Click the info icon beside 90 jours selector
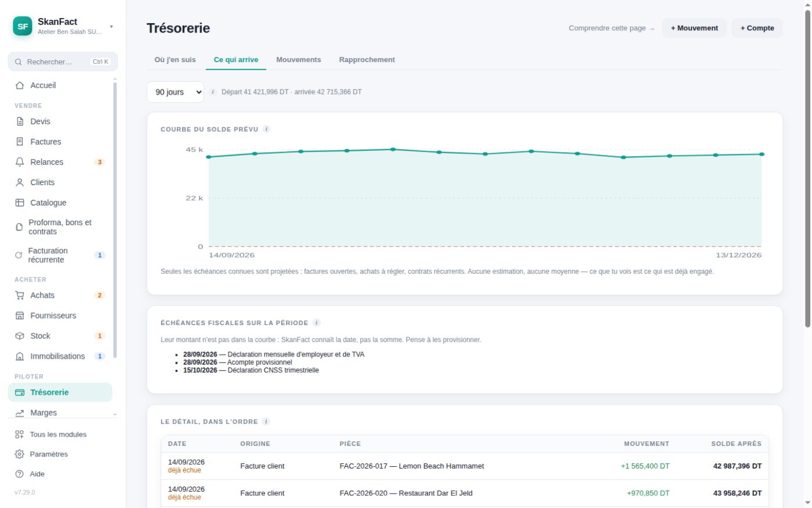 click(213, 92)
